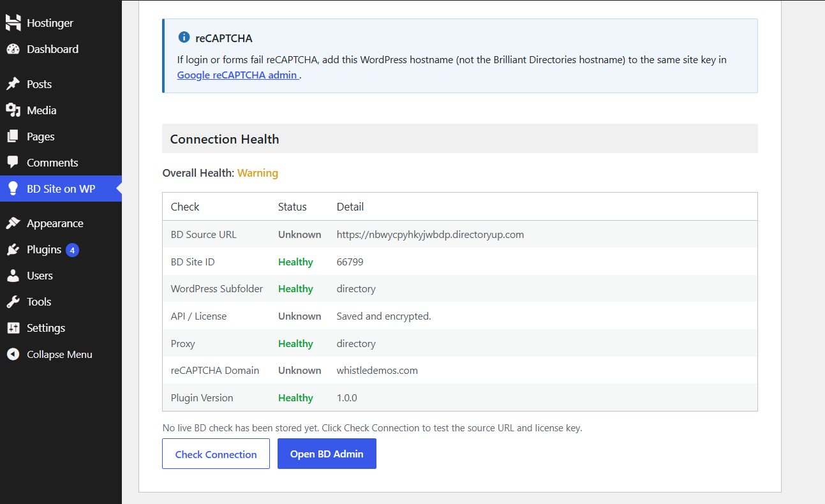This screenshot has height=504, width=825.
Task: Click the Pages document icon
Action: pyautogui.click(x=13, y=137)
